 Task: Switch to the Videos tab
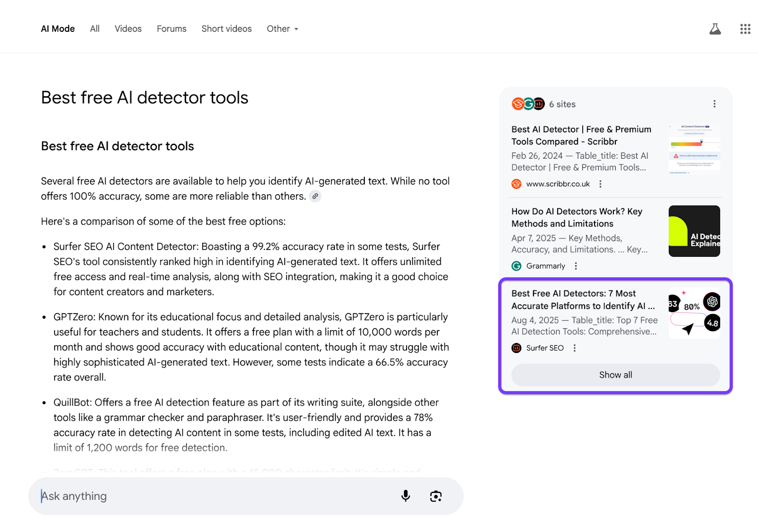(128, 29)
